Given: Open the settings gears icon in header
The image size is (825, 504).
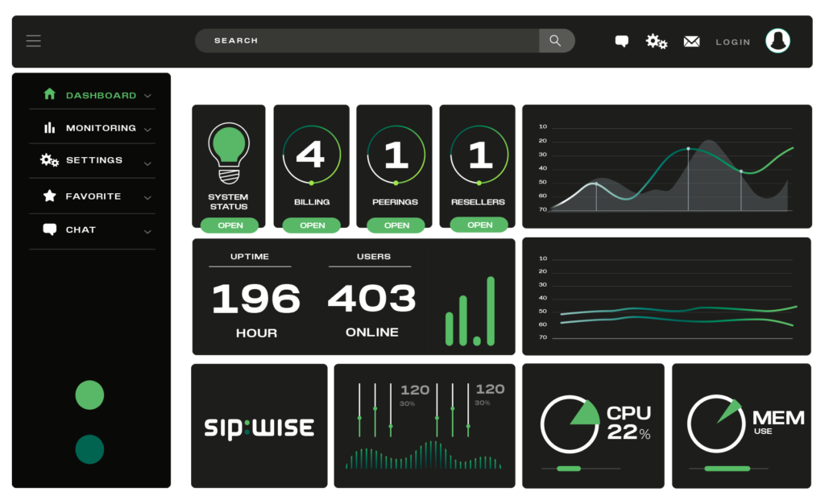Looking at the screenshot, I should point(657,41).
